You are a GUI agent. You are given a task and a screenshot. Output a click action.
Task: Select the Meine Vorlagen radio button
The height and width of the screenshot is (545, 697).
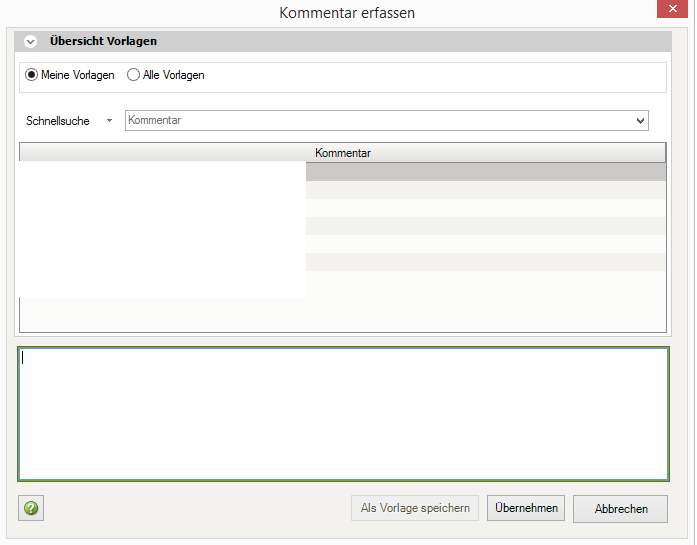(x=32, y=75)
